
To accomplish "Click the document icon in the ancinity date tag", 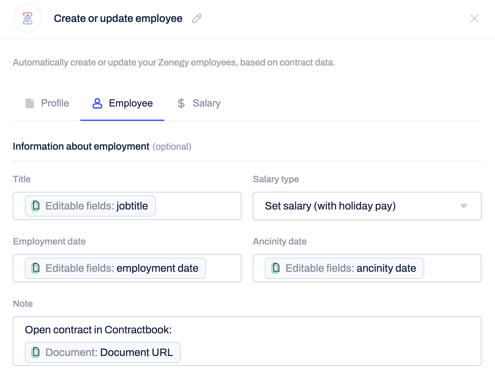I will 275,268.
